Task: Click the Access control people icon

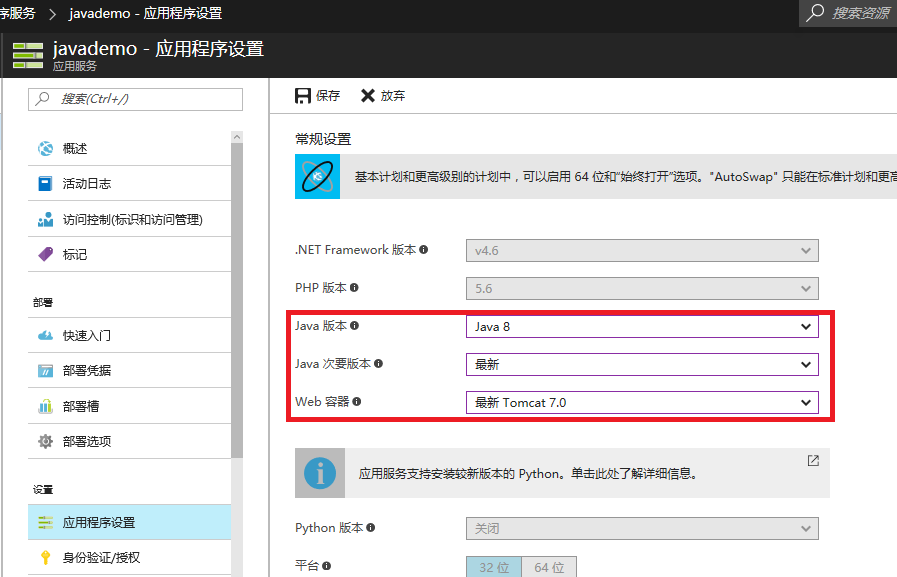Action: [45, 220]
